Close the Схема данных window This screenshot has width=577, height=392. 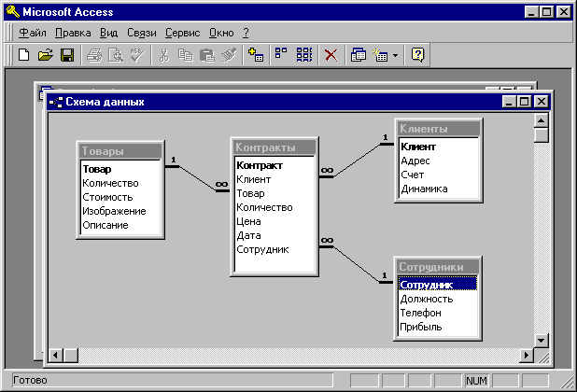click(x=542, y=102)
